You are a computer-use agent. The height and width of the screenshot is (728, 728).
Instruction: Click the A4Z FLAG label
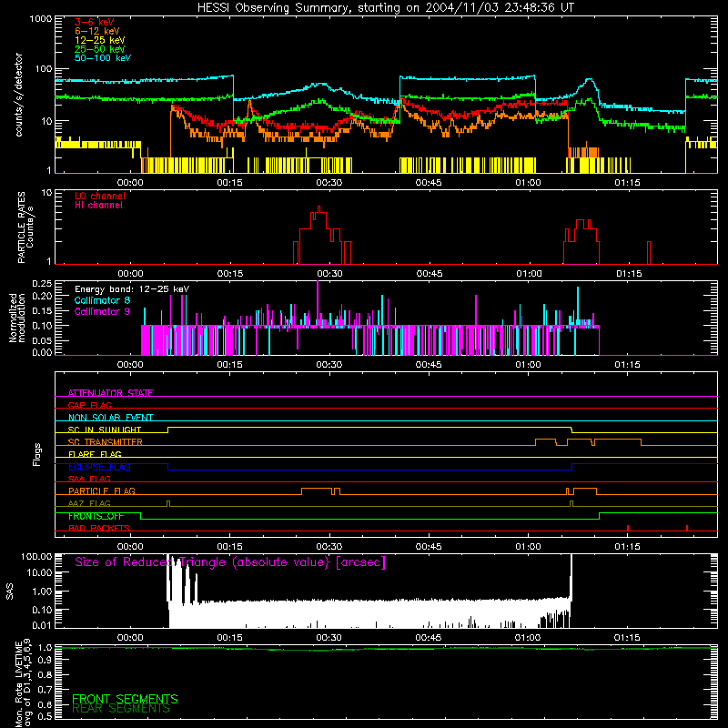[x=89, y=503]
